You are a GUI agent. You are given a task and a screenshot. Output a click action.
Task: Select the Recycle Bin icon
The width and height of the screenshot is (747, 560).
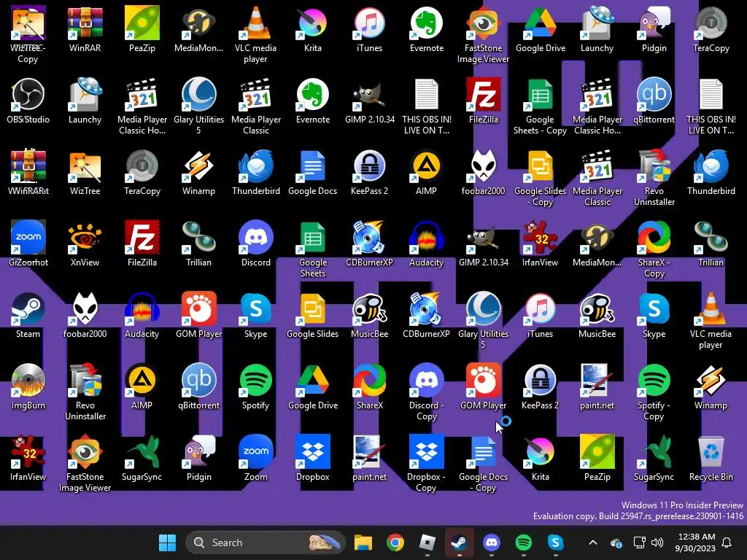(x=711, y=458)
